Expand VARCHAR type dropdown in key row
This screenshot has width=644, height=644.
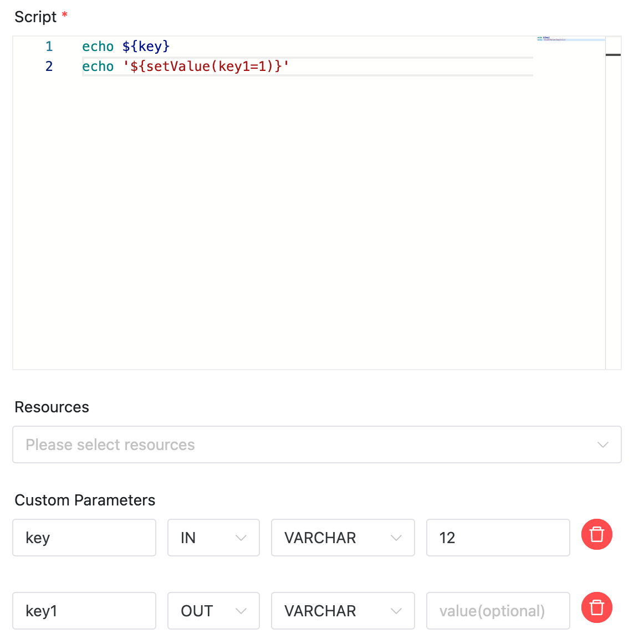tap(343, 538)
